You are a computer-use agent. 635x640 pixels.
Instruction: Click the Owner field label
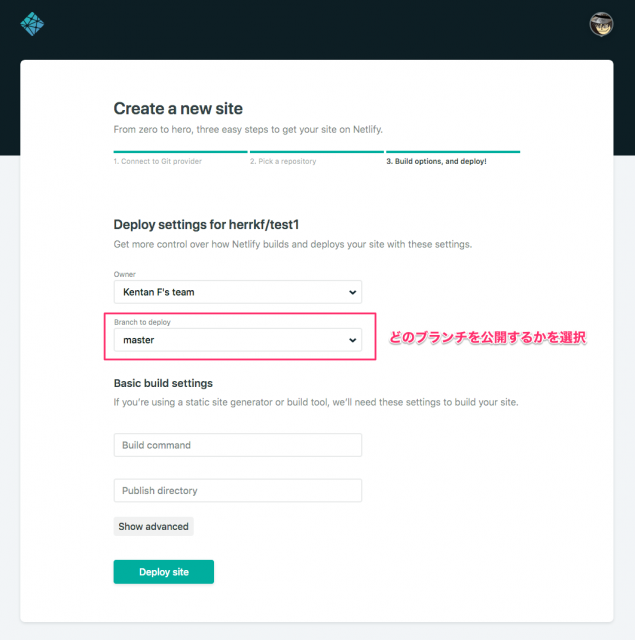pos(124,274)
